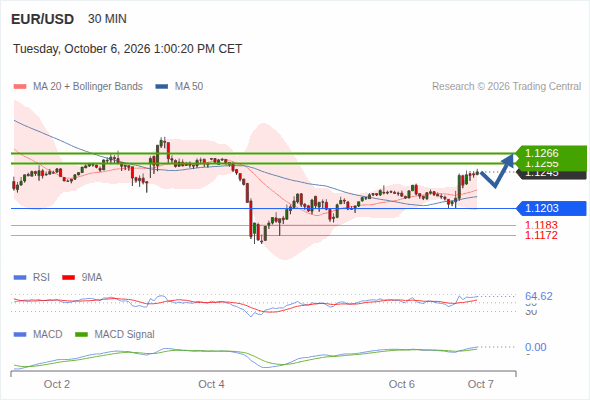Click the 30 MIN timeframe label

107,19
